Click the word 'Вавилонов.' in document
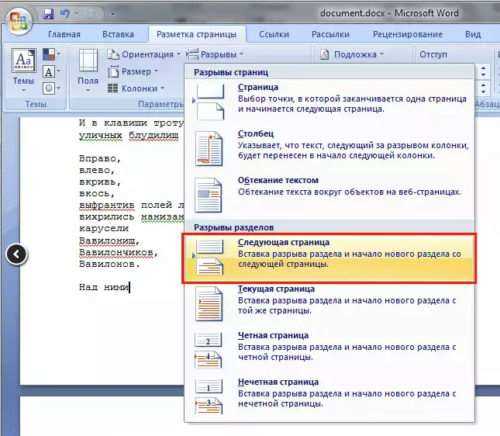The width and height of the screenshot is (500, 436). pyautogui.click(x=109, y=264)
